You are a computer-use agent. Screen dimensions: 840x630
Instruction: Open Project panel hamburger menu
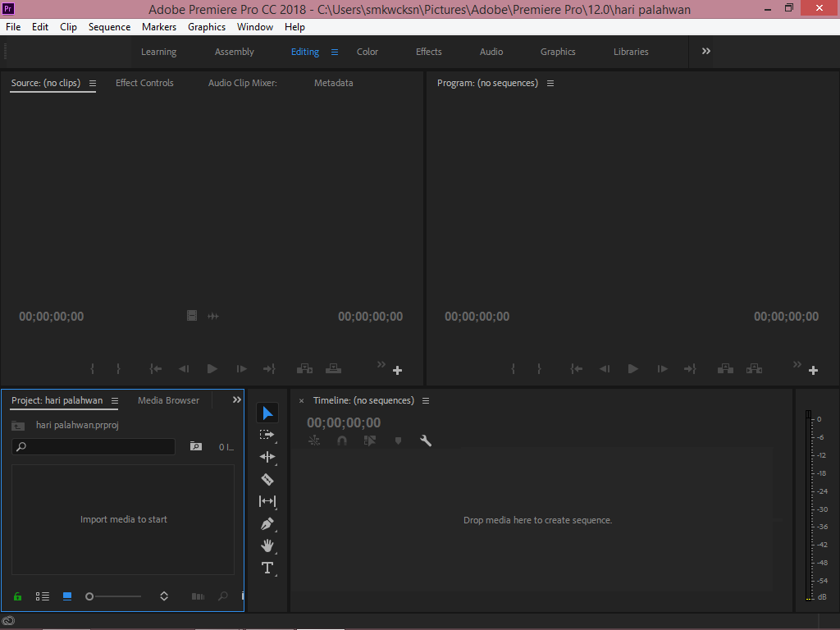point(115,400)
